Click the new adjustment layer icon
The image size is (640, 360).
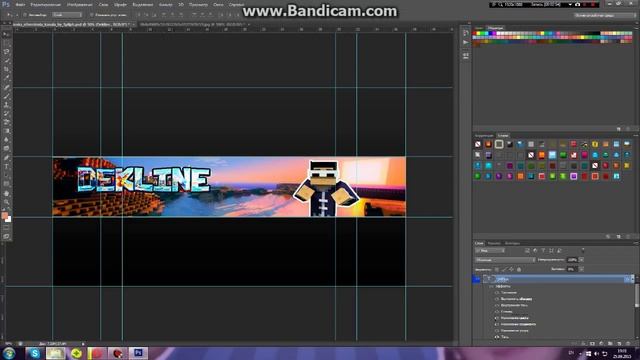601,344
